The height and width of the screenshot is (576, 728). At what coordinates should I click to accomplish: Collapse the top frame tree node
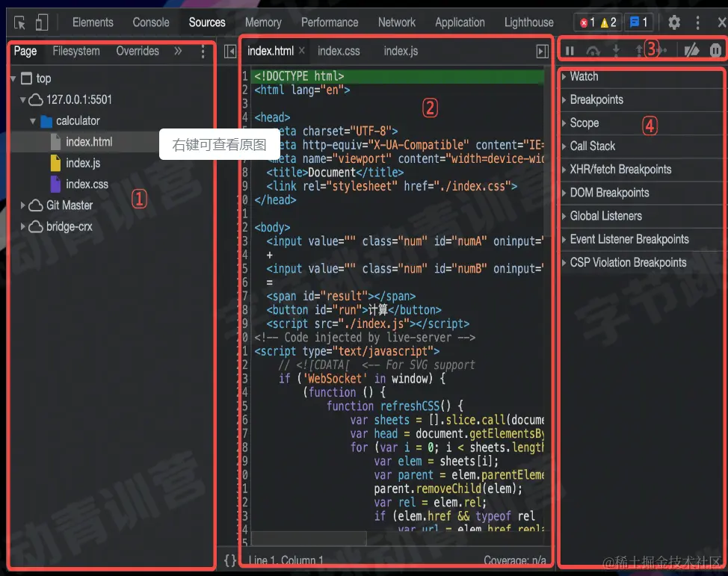[x=13, y=79]
